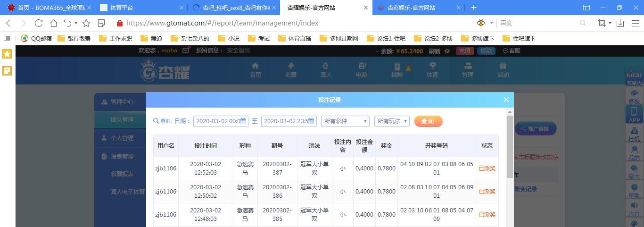Image resolution: width=644 pixels, height=227 pixels.
Task: Switch to the 杏彩娱乐-官方网站 browser tab
Action: (411, 8)
